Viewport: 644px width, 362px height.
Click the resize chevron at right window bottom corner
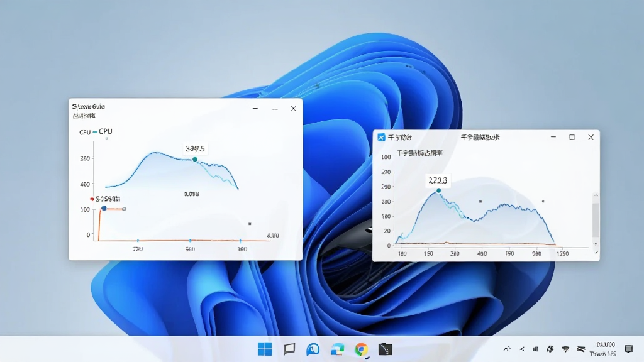pyautogui.click(x=596, y=253)
